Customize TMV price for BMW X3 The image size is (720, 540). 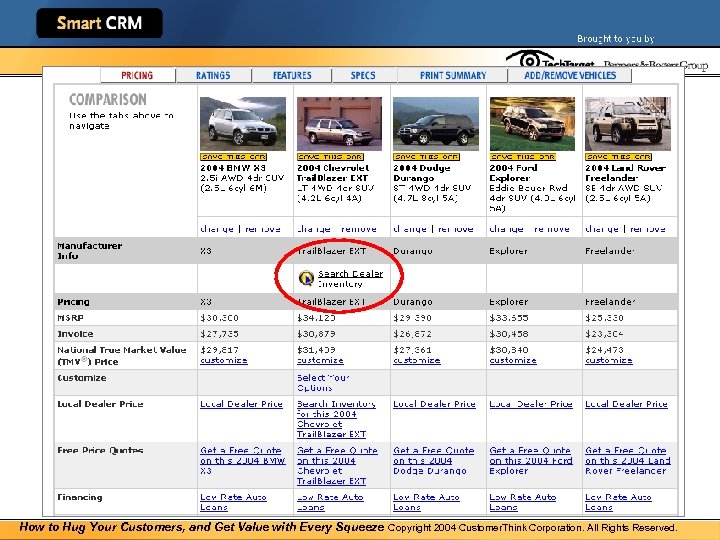(x=224, y=360)
